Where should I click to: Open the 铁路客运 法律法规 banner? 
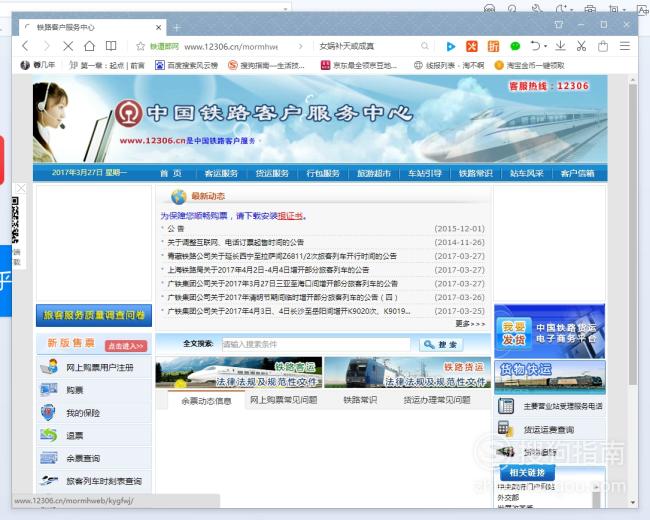[x=239, y=372]
